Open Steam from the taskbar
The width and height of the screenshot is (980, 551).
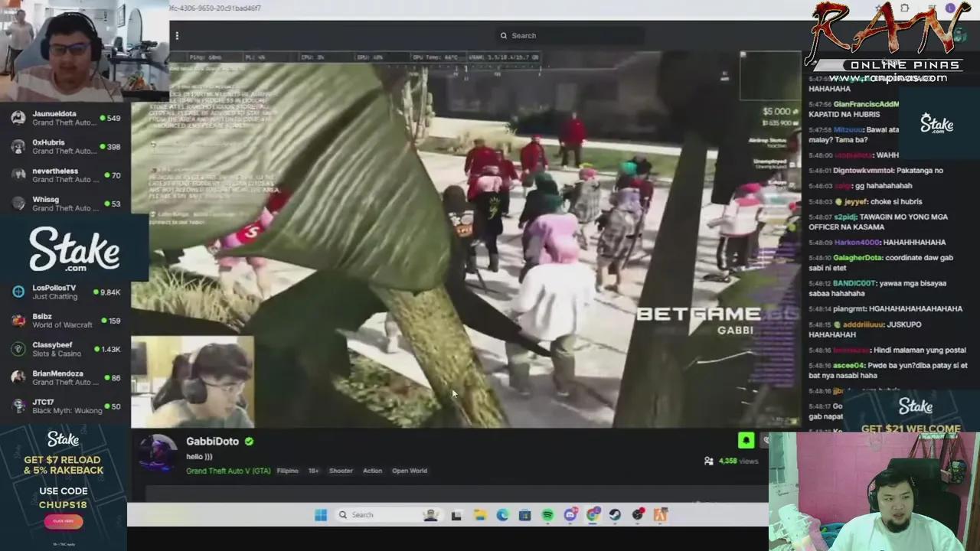615,515
